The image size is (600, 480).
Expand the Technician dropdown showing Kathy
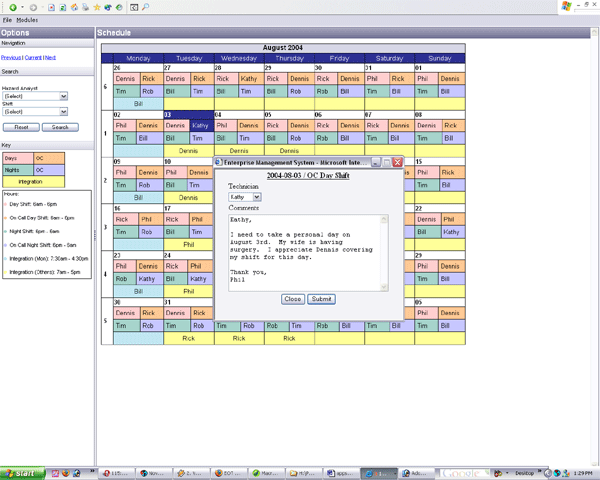click(256, 197)
